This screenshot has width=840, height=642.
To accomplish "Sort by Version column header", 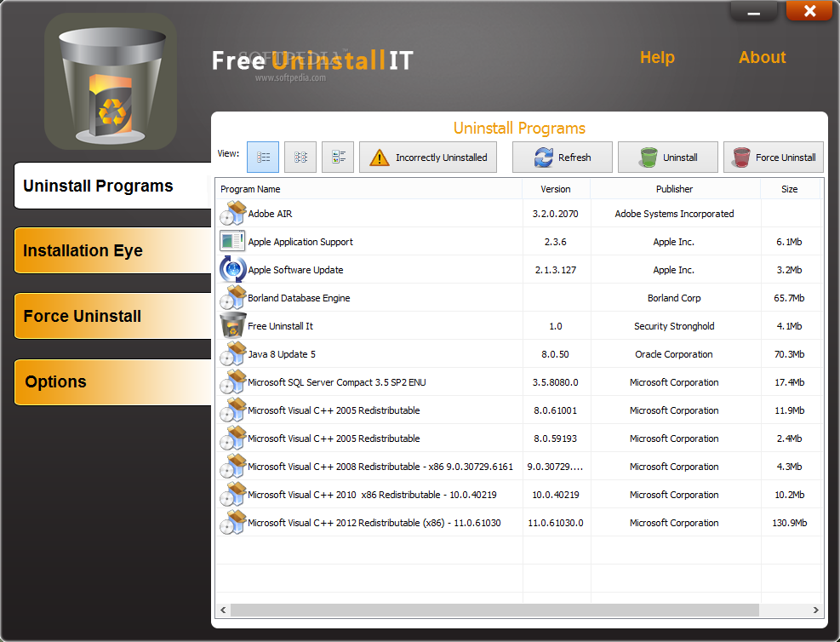I will 556,189.
